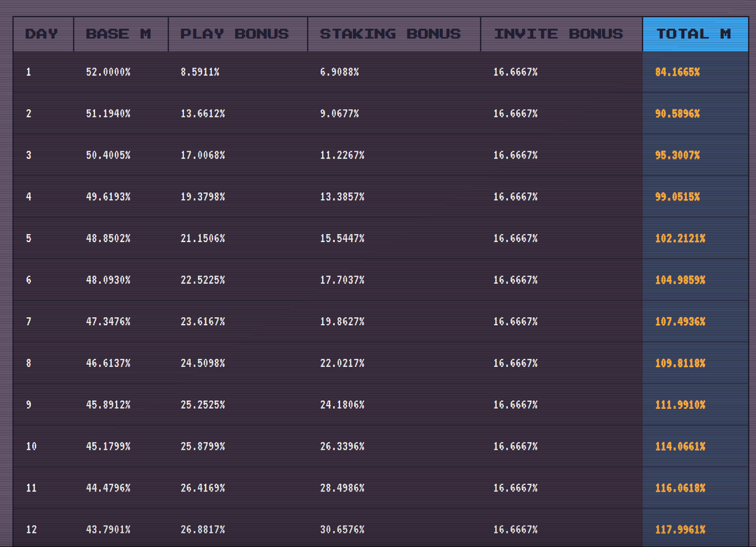Click total 95.3007%
Screen dimensions: 756x547
(x=677, y=156)
